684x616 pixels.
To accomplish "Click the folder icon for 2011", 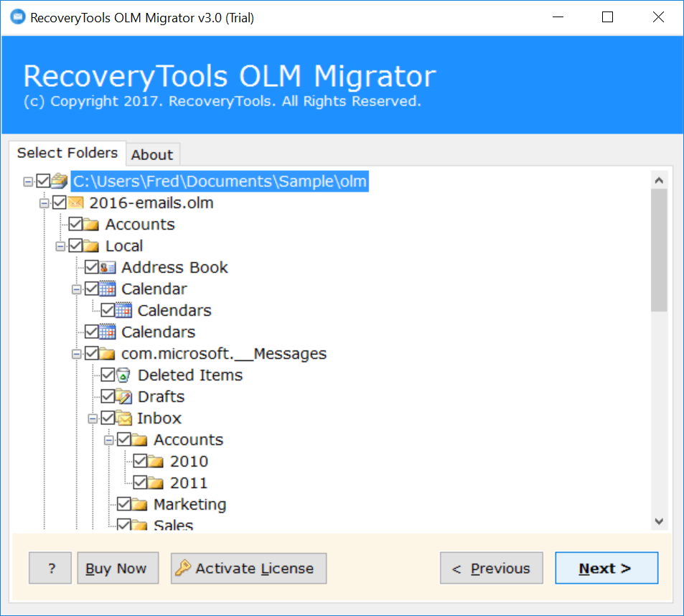I will click(x=155, y=482).
